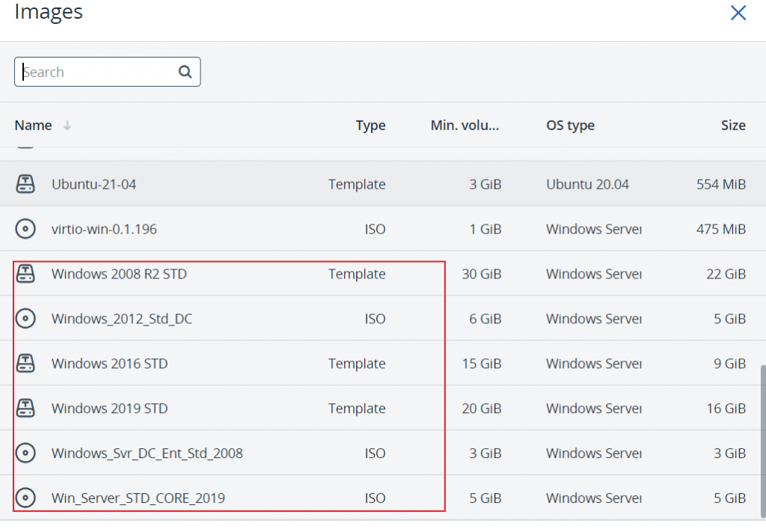
Task: Click Template type of Windows 2008 R2 STD
Action: click(357, 274)
